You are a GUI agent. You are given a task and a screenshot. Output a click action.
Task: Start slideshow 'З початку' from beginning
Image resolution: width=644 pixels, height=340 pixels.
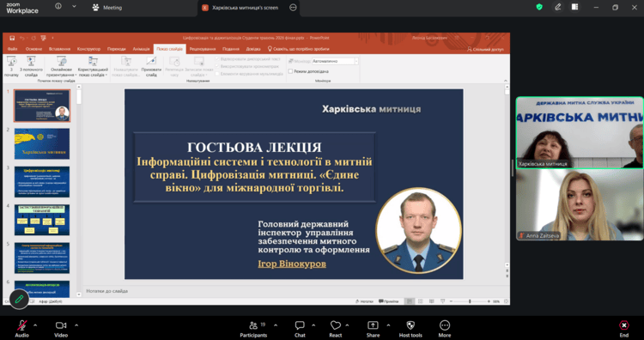(x=11, y=66)
